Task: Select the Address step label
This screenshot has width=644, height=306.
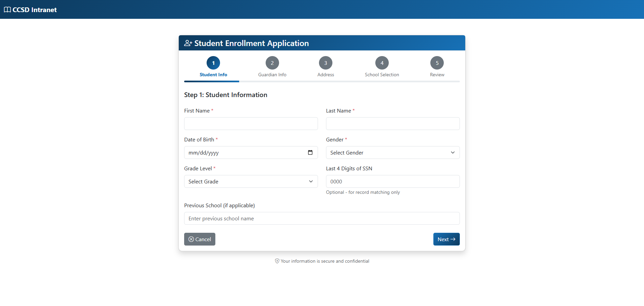Action: (326, 75)
